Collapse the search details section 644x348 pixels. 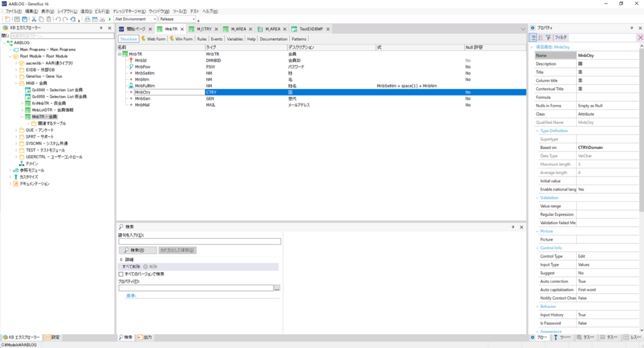(x=121, y=259)
